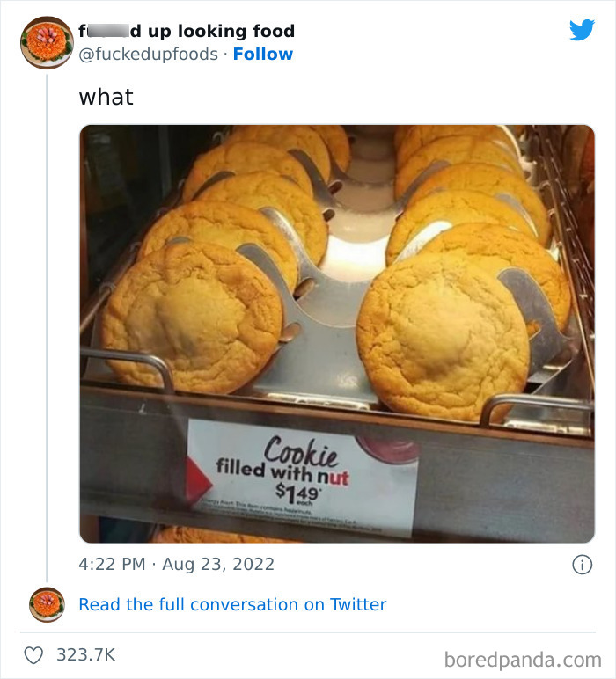Open the tweet info circle icon
This screenshot has height=679, width=616.
coord(582,565)
